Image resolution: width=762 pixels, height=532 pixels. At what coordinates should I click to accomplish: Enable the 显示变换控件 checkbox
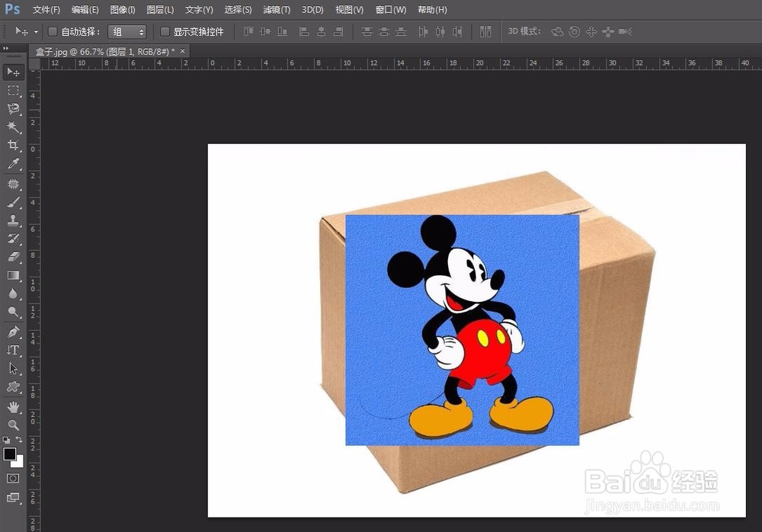165,31
